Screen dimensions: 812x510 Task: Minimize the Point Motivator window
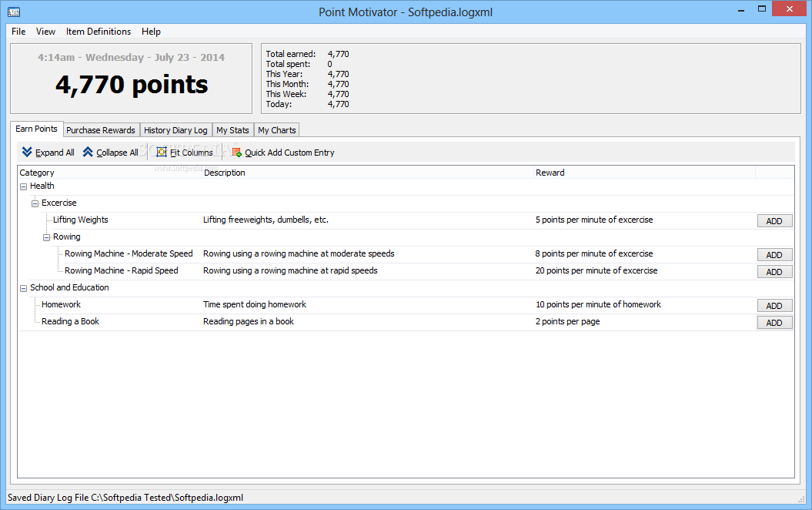click(741, 8)
